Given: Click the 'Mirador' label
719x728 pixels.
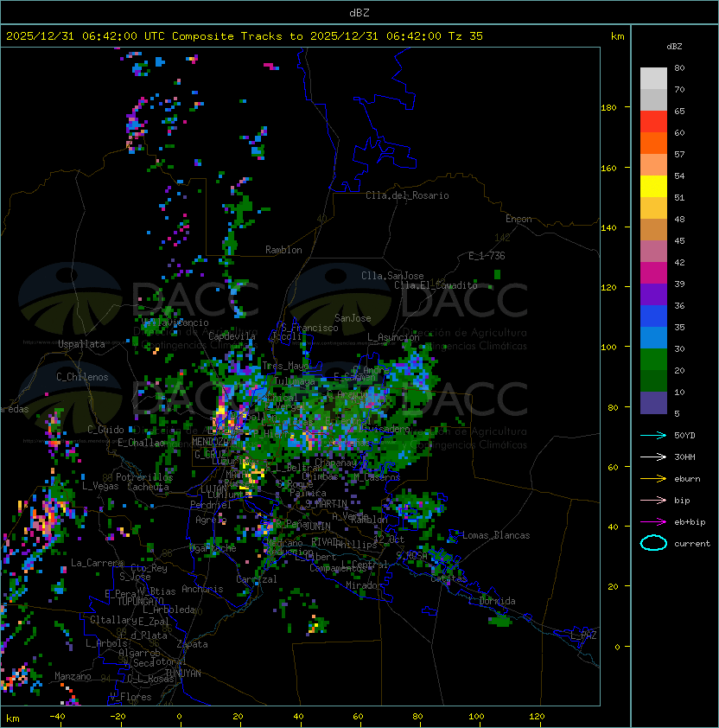Looking at the screenshot, I should [365, 585].
